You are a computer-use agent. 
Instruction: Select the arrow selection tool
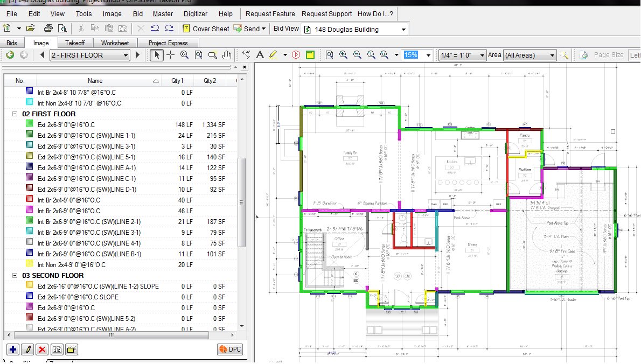(157, 55)
